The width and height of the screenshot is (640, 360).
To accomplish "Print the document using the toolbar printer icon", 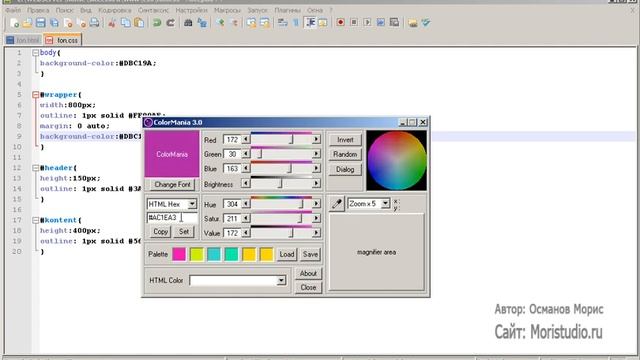I will (94, 23).
